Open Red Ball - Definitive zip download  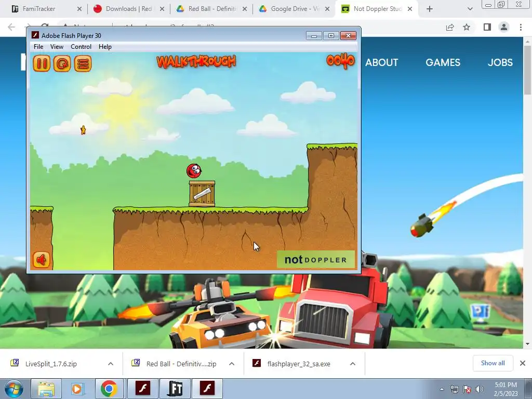[181, 364]
